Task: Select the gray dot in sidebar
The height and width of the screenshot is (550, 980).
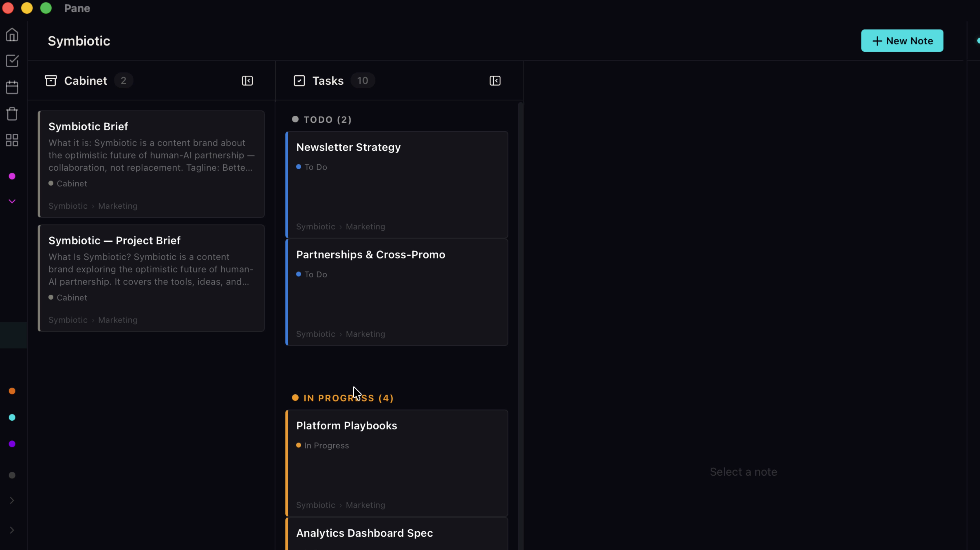Action: tap(12, 475)
